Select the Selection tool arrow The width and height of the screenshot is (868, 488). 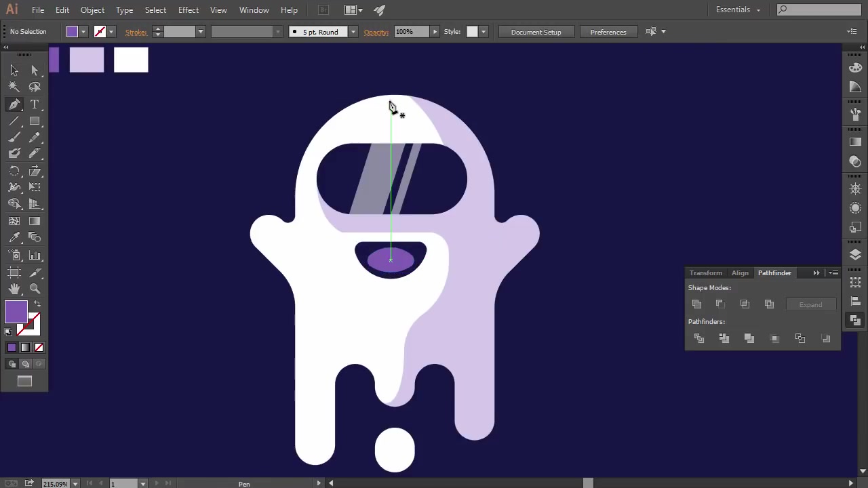(14, 70)
